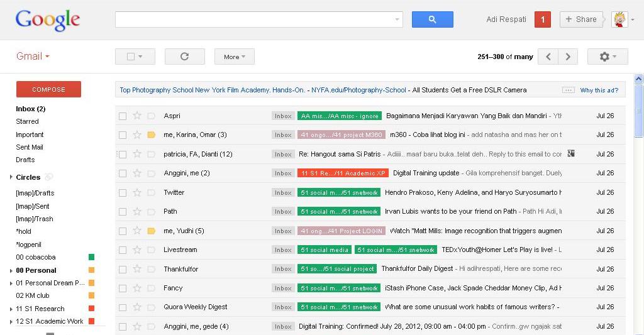This screenshot has width=644, height=335.
Task: Star the Aspri email
Action: (136, 116)
